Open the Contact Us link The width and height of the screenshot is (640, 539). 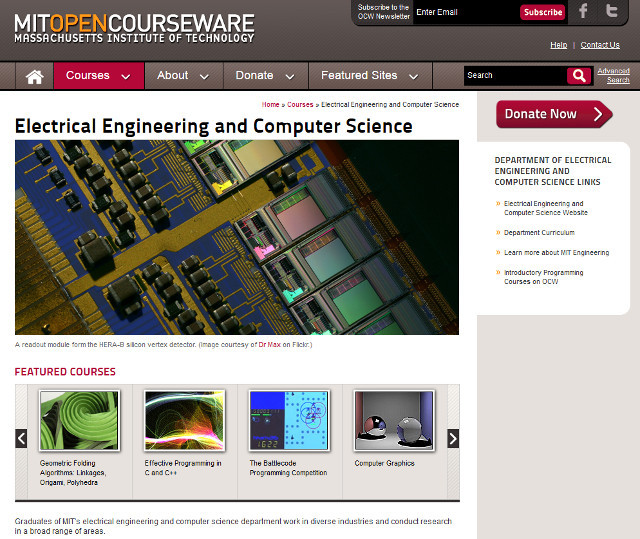point(600,45)
